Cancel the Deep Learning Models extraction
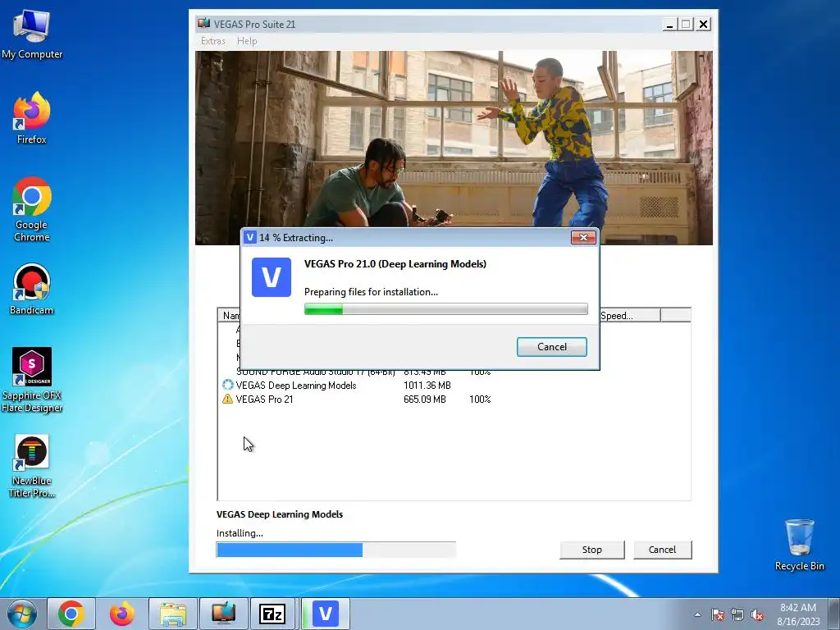Screen dimensions: 840x630 [552, 347]
